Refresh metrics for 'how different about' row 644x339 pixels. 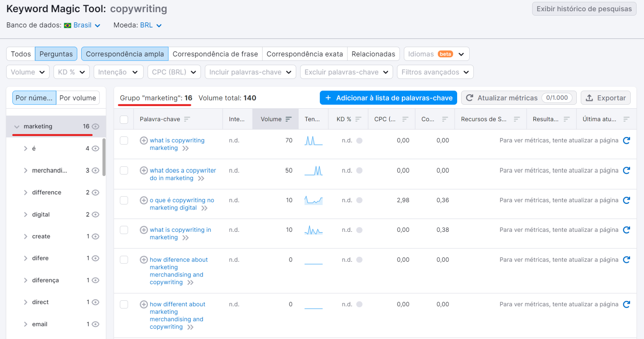click(x=626, y=304)
